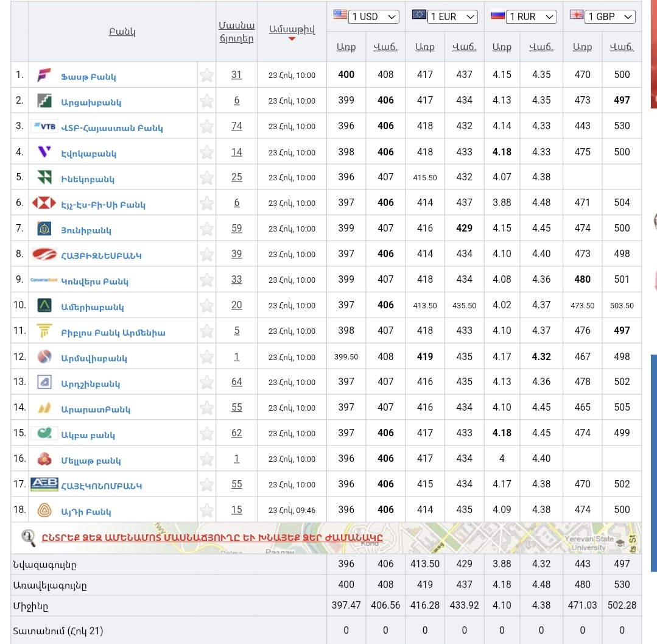Click the Armswissbank logo in row 12
The height and width of the screenshot is (644, 657).
(44, 357)
